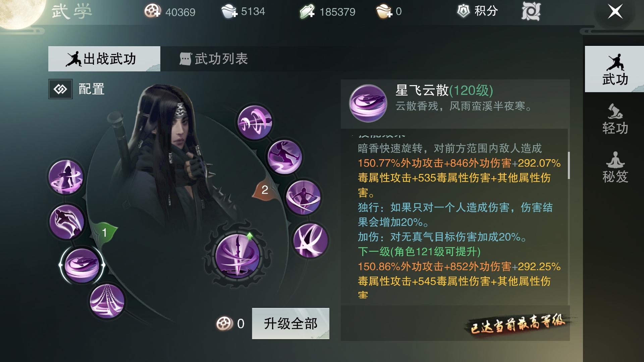Select the standing-figure whirl skill icon on left

[x=66, y=177]
